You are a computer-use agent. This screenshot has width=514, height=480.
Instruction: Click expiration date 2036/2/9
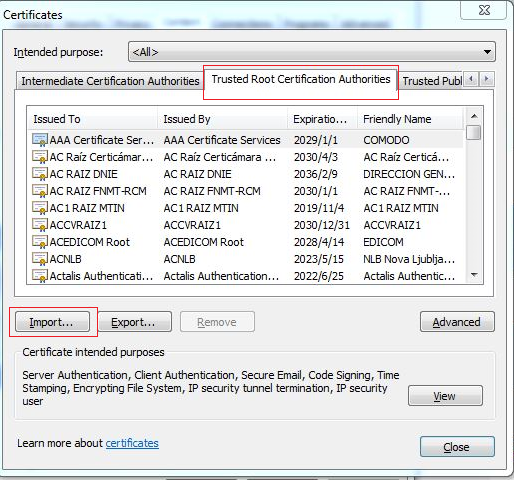pyautogui.click(x=316, y=174)
